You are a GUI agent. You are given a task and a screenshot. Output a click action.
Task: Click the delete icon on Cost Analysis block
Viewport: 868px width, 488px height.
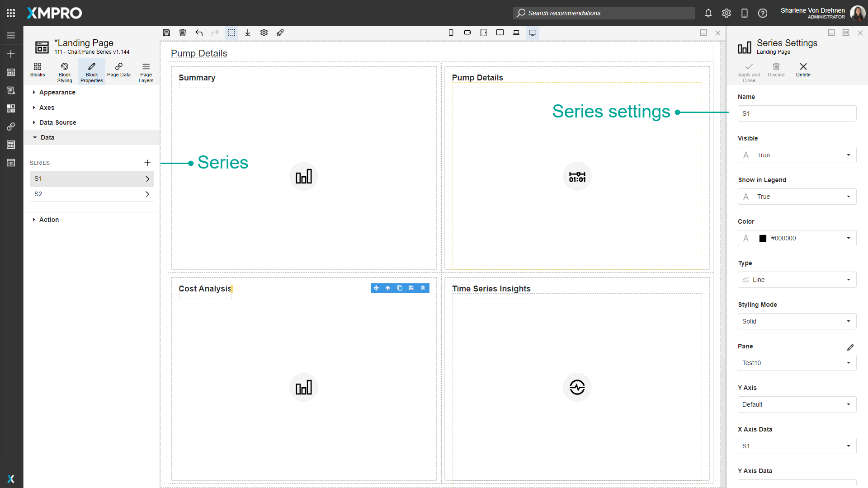[423, 288]
